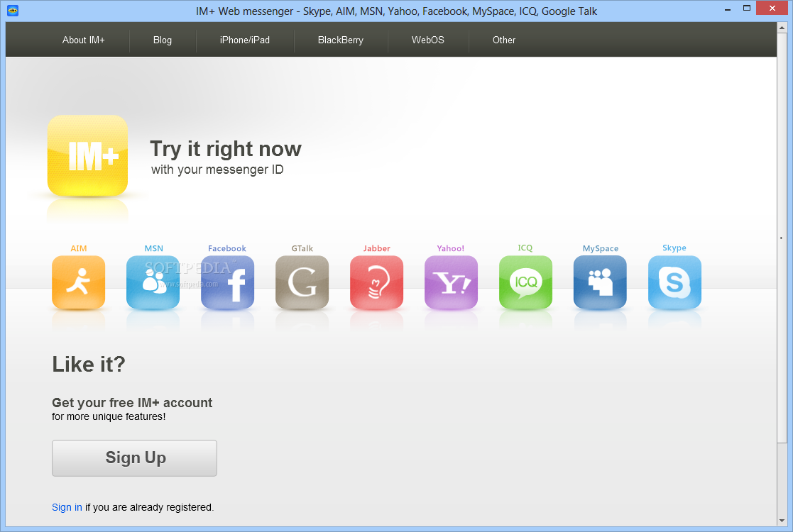
Task: Minimize the IM+ window
Action: click(x=728, y=9)
